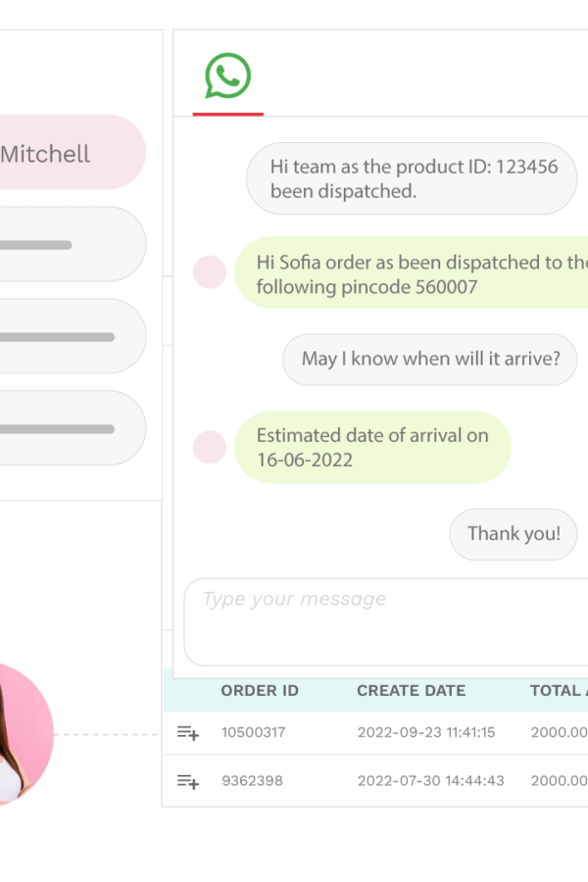
Task: Sort by ORDER ID column header
Action: click(x=260, y=691)
